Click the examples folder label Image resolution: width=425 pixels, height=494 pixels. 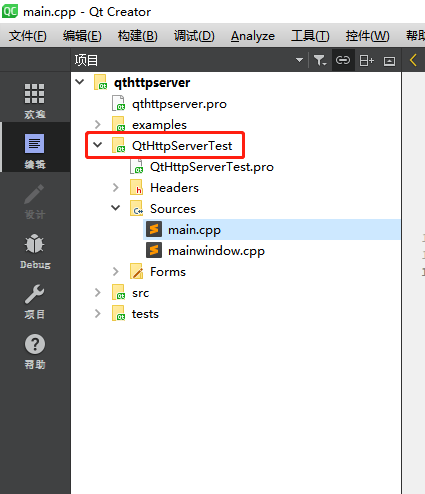159,125
